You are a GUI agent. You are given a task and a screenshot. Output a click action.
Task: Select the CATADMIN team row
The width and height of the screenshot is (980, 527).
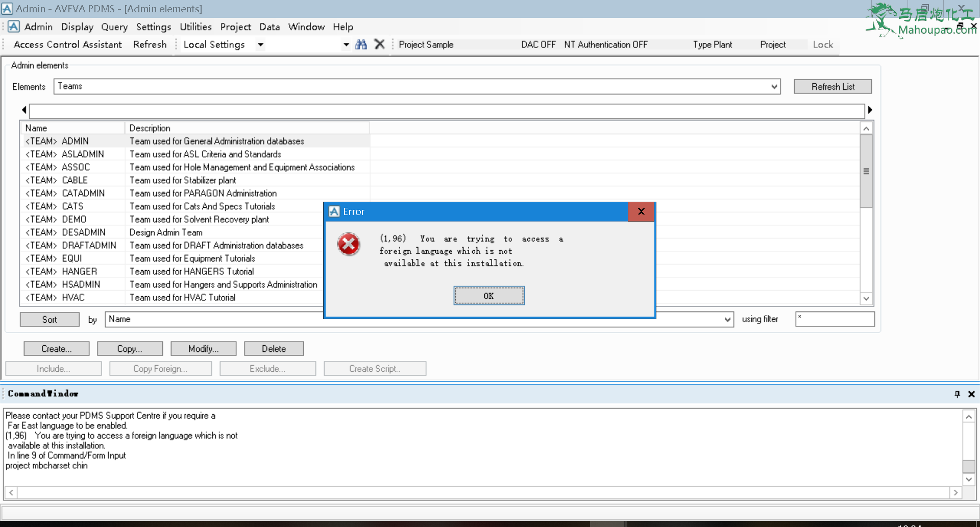[x=196, y=193]
